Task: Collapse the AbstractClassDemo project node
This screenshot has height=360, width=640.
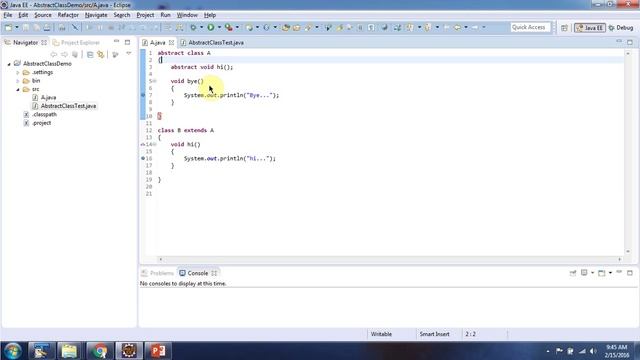Action: [9, 64]
